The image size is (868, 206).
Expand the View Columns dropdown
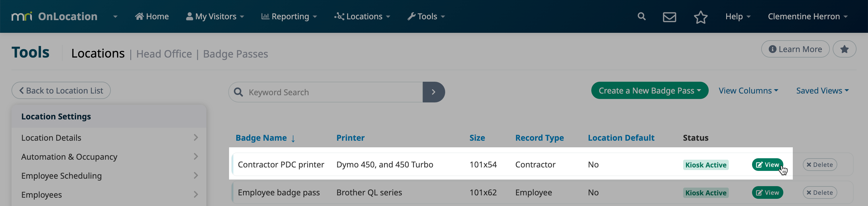coord(748,91)
